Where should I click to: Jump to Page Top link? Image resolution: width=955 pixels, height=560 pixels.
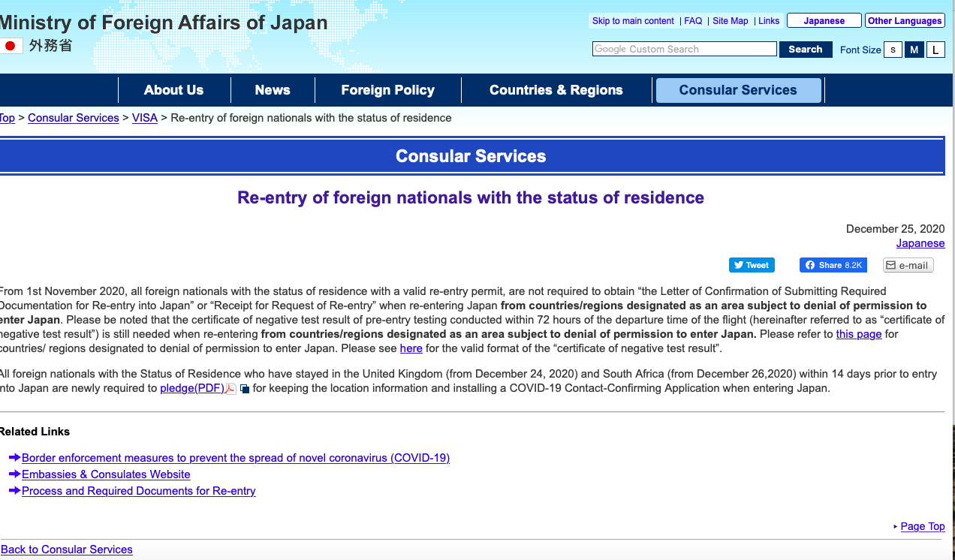922,526
